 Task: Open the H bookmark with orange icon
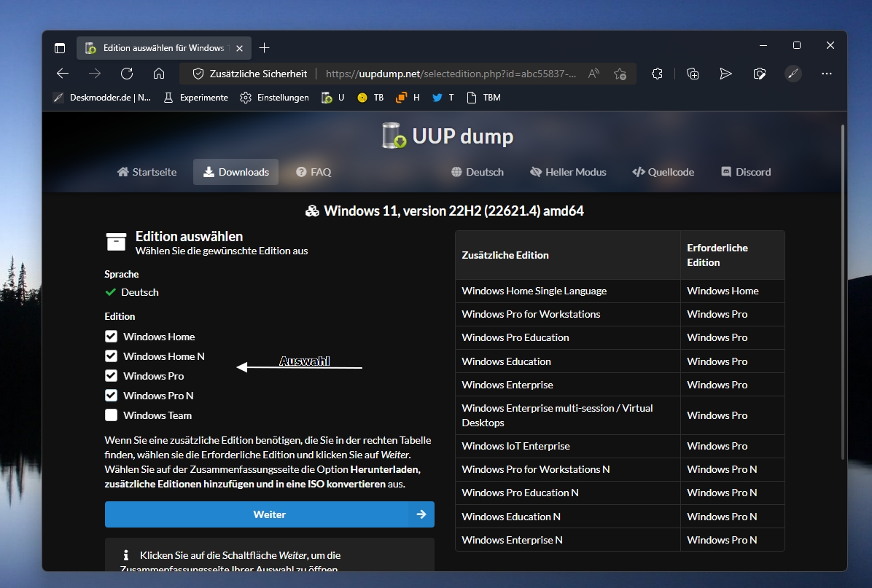(x=408, y=97)
